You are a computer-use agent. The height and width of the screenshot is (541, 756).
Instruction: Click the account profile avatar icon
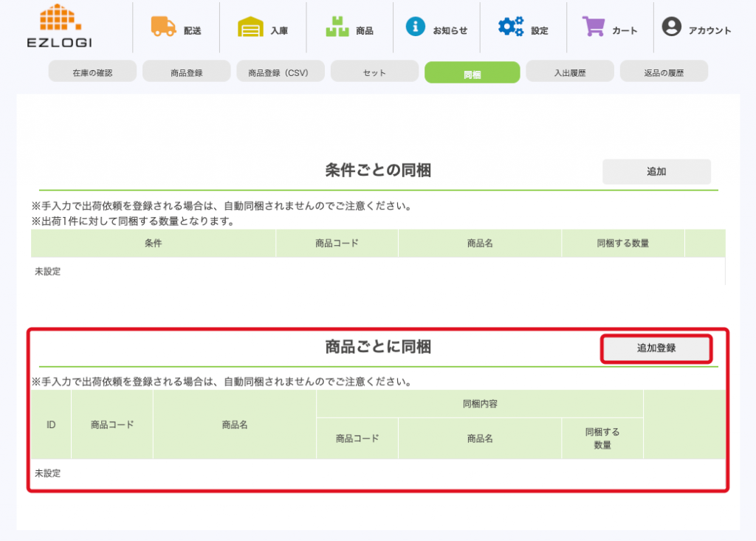coord(671,27)
